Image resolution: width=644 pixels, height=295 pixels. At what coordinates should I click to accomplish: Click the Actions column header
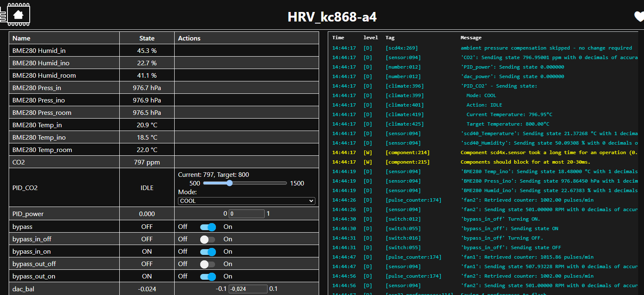189,38
